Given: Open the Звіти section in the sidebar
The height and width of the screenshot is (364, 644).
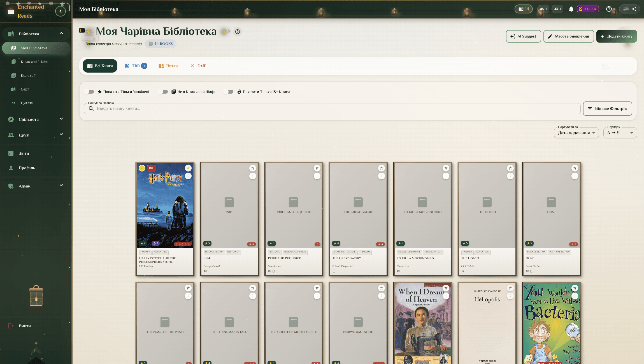Looking at the screenshot, I should [x=24, y=153].
